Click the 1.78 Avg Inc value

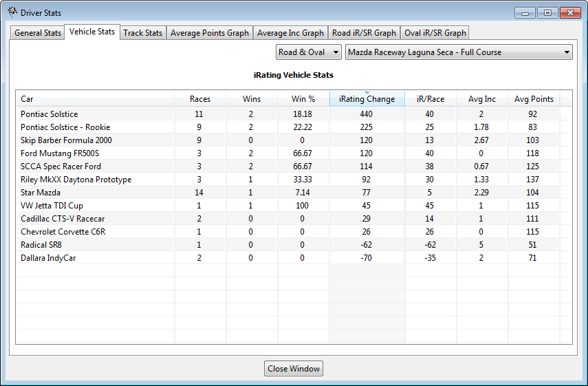[481, 127]
